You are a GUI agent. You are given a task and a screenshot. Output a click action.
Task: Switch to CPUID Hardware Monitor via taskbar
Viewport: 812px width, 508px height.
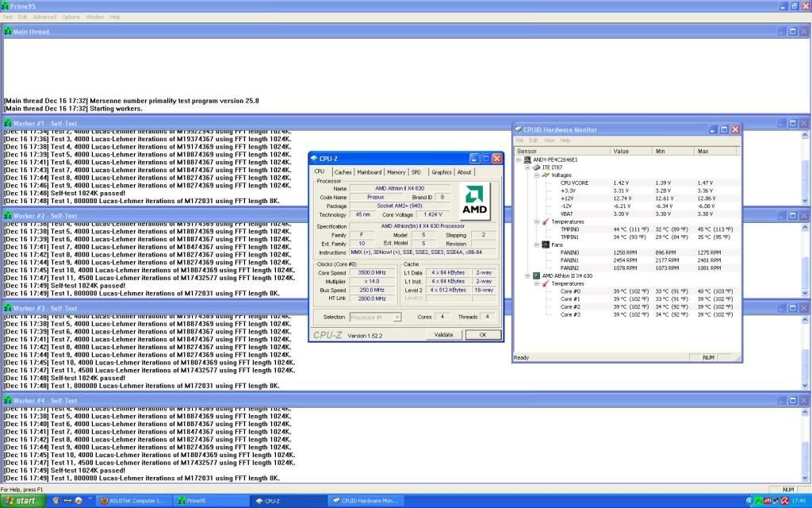click(x=365, y=501)
